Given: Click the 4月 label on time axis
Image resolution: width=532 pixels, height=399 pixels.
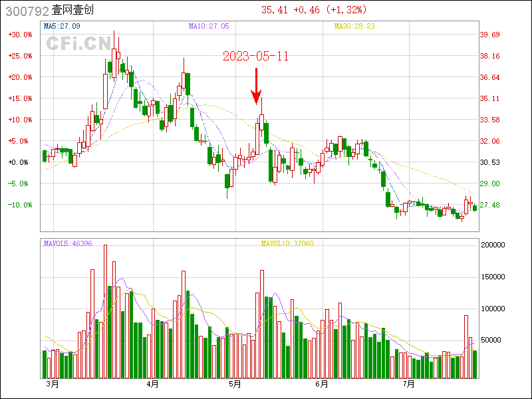Looking at the screenshot, I should [152, 384].
